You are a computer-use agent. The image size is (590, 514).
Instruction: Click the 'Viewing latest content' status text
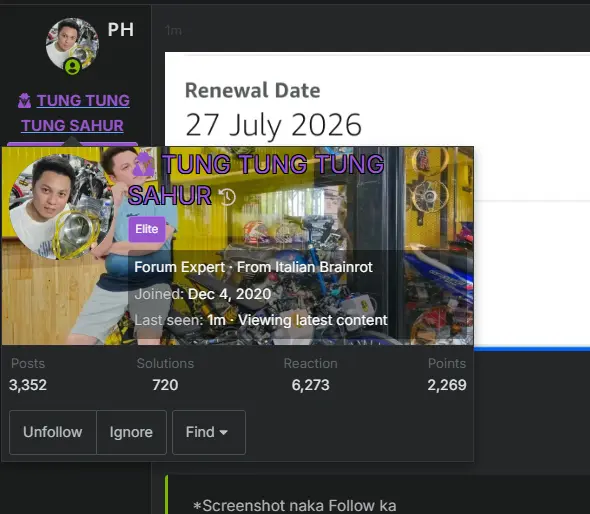coord(313,320)
